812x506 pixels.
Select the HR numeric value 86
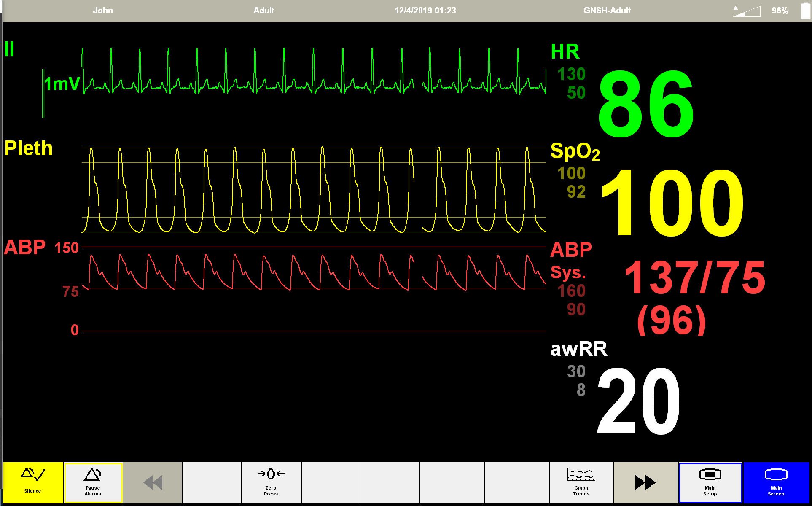coord(645,104)
